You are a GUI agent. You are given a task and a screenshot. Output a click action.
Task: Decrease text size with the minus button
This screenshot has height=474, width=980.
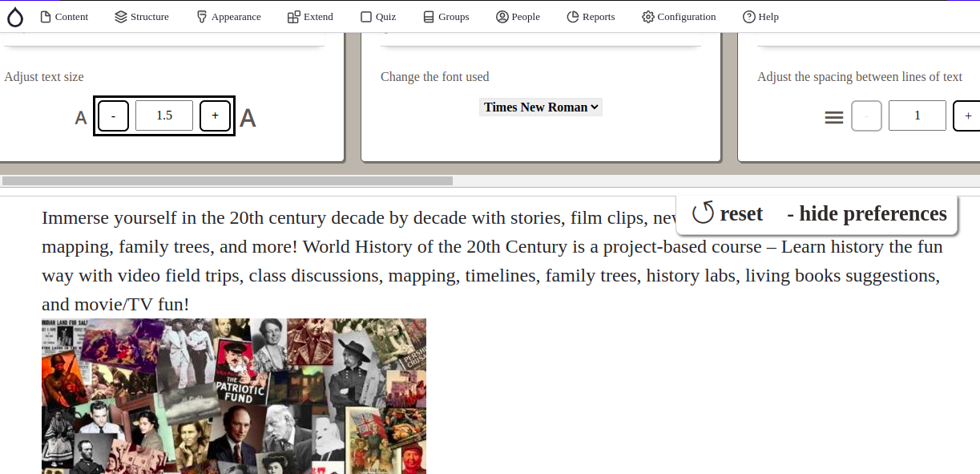click(113, 115)
